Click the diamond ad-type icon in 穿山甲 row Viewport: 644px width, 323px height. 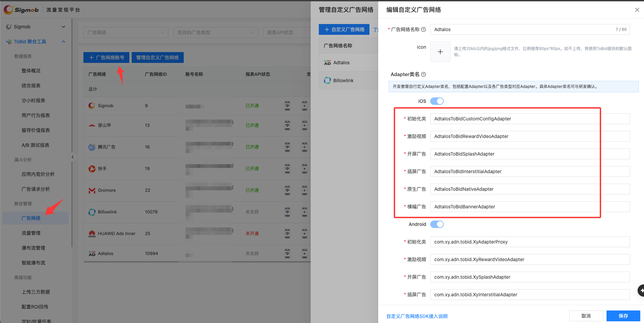coord(287,125)
